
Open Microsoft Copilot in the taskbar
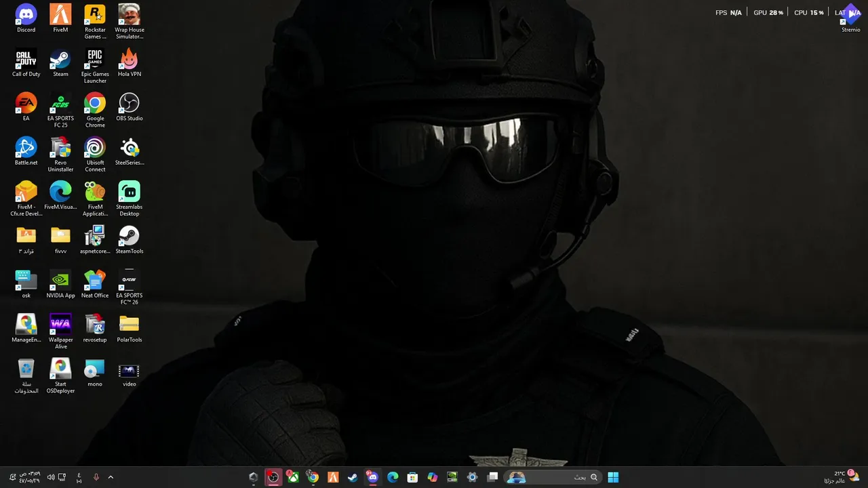coord(433,477)
